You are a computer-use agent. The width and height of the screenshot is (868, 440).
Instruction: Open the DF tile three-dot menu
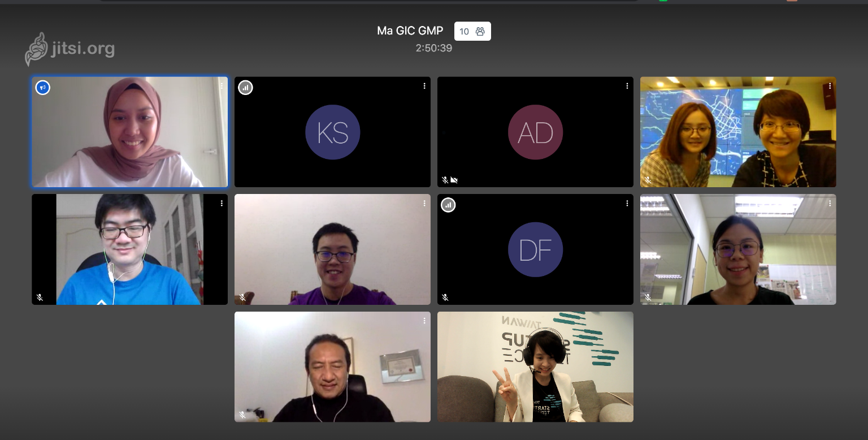pos(627,203)
